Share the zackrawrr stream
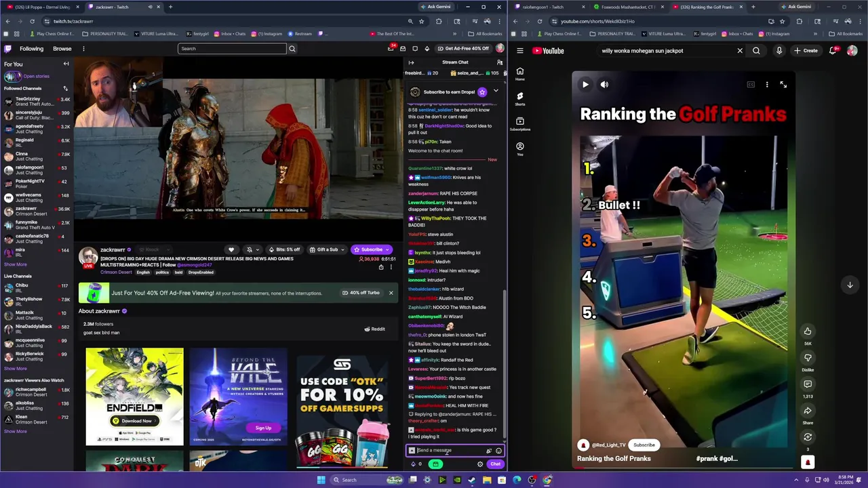Viewport: 868px width, 488px height. [x=381, y=267]
